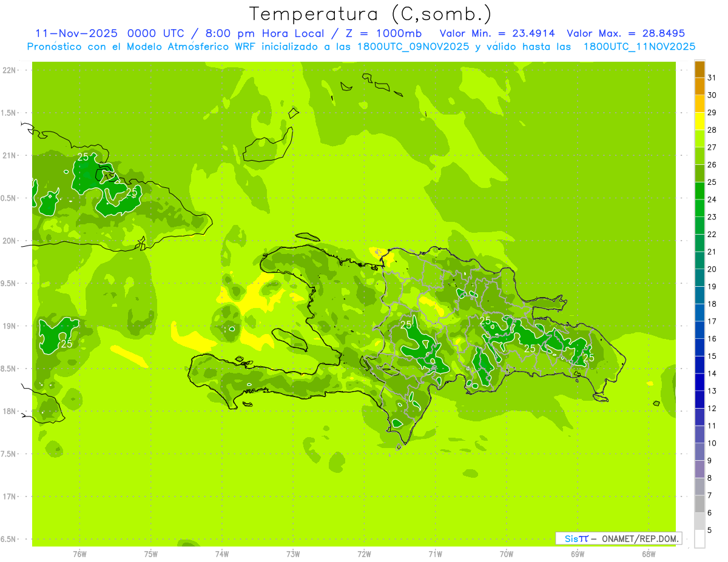Click the 75W longitude axis label

[151, 554]
